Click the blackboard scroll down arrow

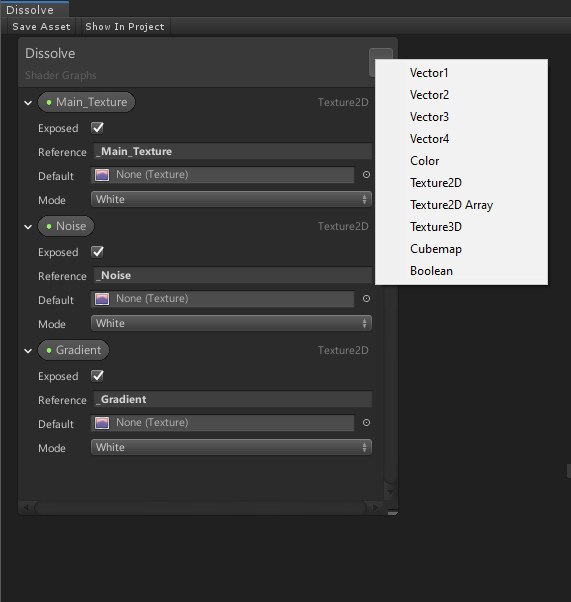click(390, 492)
